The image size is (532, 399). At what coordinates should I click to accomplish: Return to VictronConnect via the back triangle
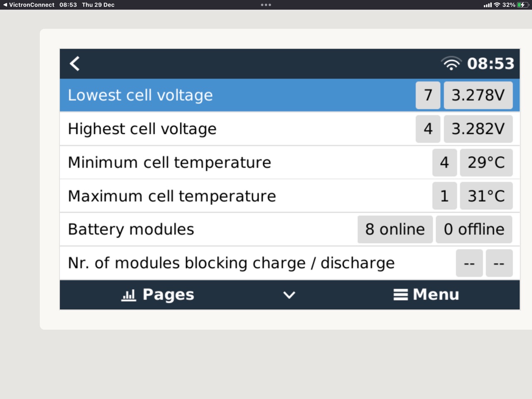pyautogui.click(x=5, y=5)
